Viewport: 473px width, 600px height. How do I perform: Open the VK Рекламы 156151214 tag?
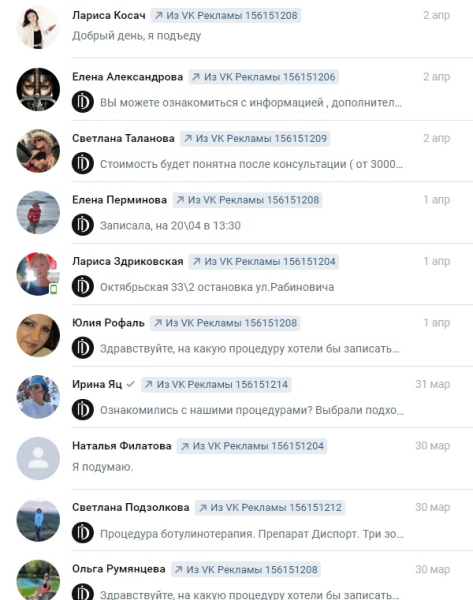[x=216, y=385]
